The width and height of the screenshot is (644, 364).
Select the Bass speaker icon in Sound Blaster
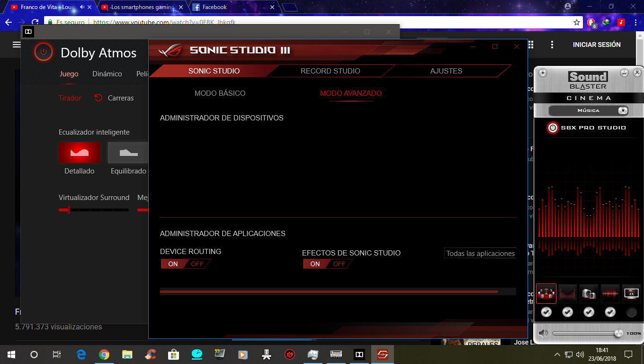coord(589,294)
